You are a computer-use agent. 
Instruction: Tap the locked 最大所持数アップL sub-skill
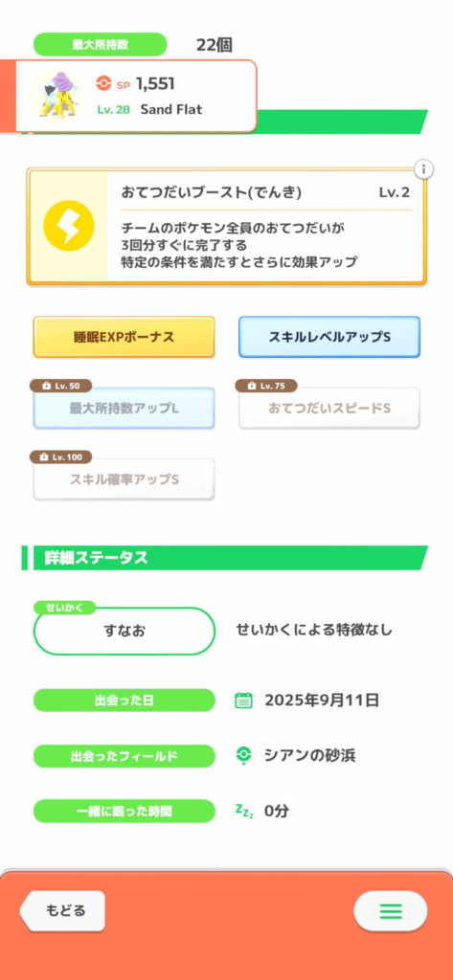[x=124, y=408]
